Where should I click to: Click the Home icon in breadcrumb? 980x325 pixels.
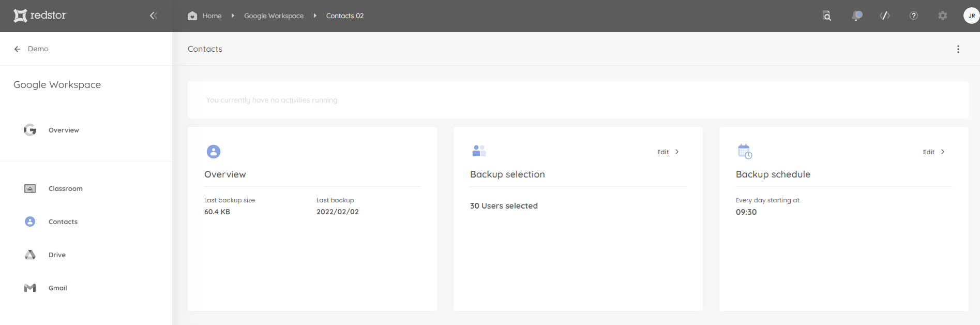pos(192,16)
